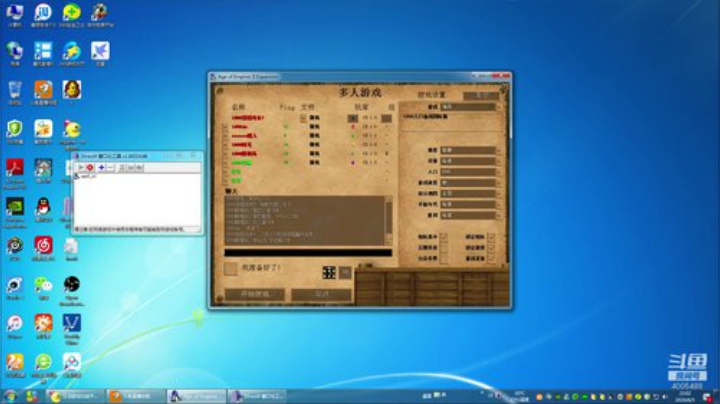The image size is (720, 404).
Task: Toggle 允许作弊 allow cheats checkbox
Action: 443,258
